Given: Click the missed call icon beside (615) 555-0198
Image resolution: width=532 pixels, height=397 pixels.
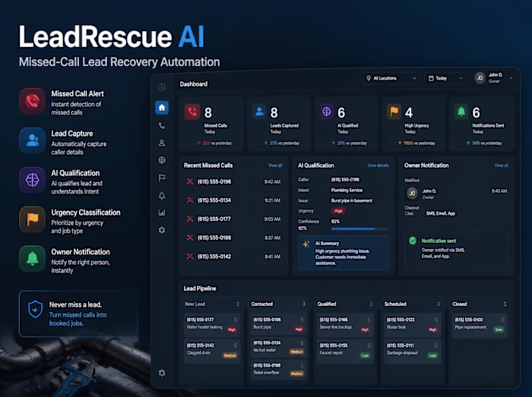Looking at the screenshot, I should (190, 182).
